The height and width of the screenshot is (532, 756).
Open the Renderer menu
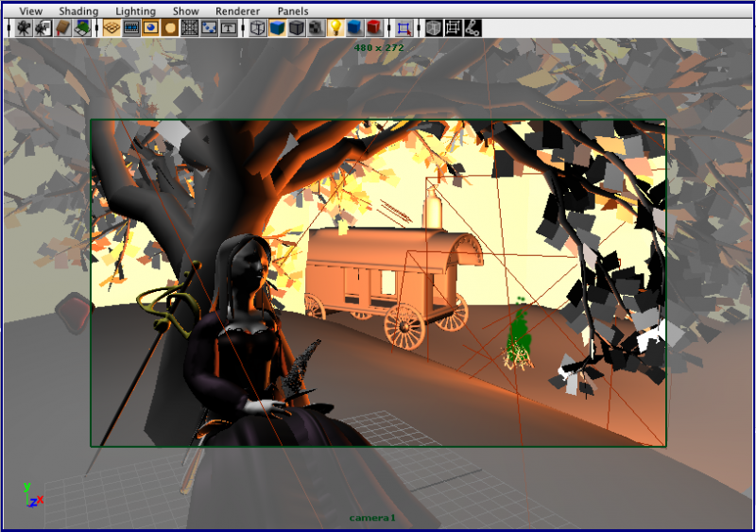[237, 11]
